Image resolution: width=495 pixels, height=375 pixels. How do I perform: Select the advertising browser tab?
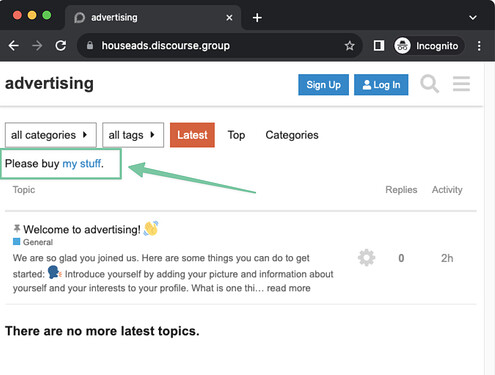pyautogui.click(x=153, y=18)
